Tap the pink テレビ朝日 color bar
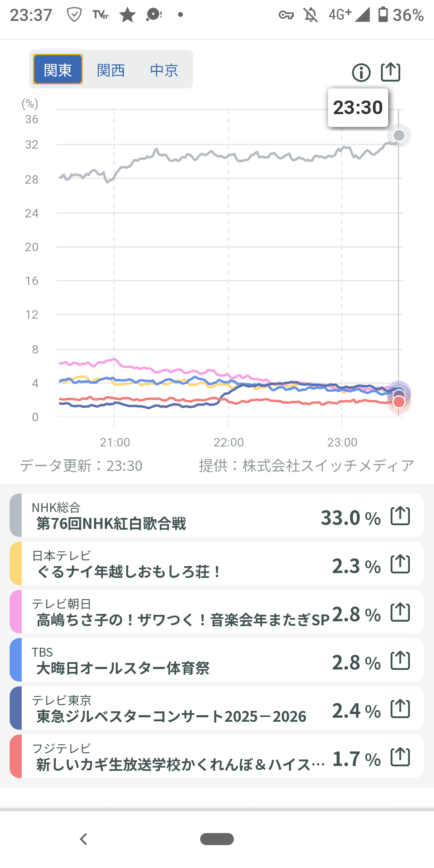 [16, 612]
